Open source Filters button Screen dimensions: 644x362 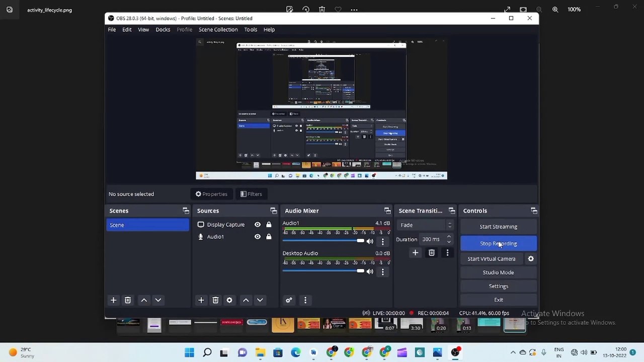pyautogui.click(x=251, y=194)
